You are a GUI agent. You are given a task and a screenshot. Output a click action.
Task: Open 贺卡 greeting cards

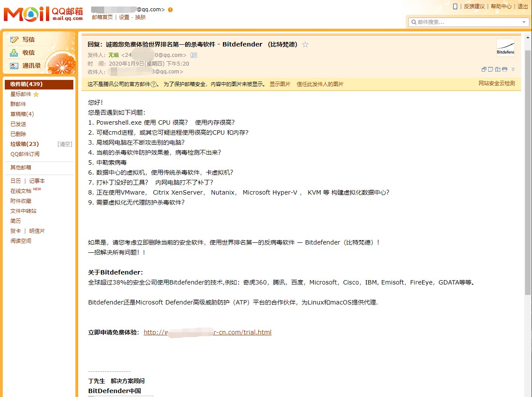[x=16, y=231]
